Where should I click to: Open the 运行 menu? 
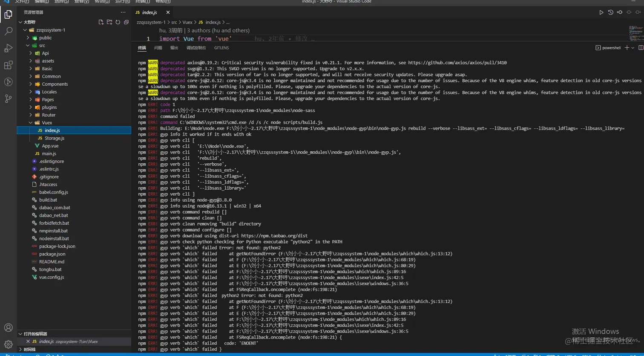point(123,2)
